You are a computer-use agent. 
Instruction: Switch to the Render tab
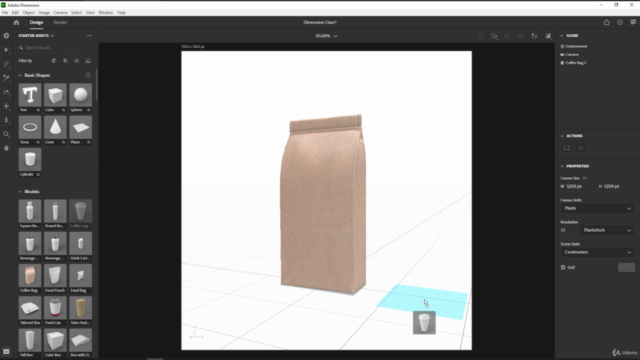[x=60, y=22]
